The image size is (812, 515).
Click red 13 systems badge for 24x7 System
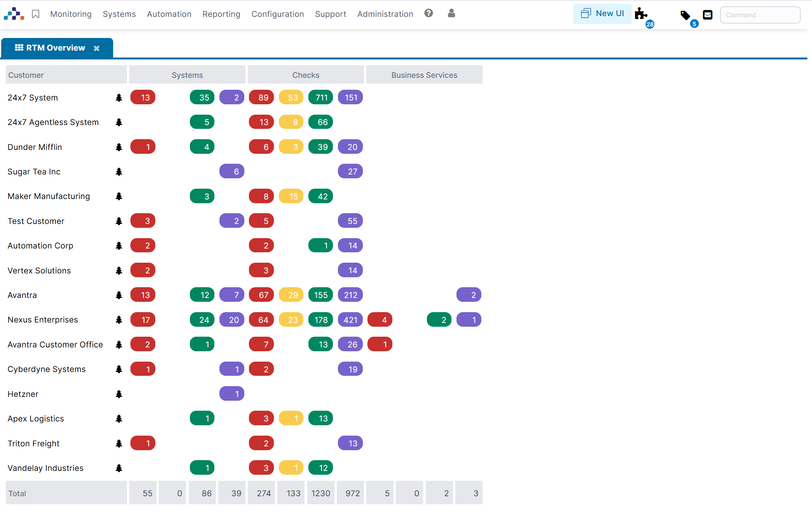(143, 97)
